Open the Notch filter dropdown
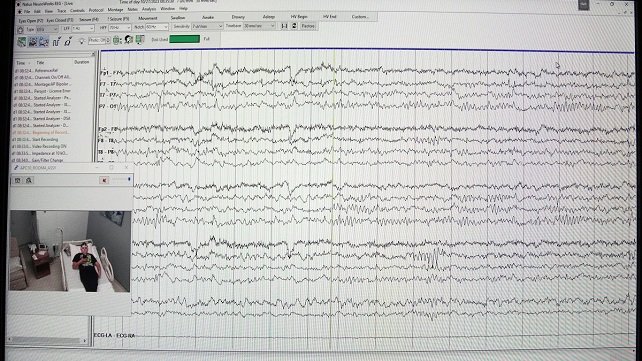The image size is (642, 361). (x=157, y=27)
